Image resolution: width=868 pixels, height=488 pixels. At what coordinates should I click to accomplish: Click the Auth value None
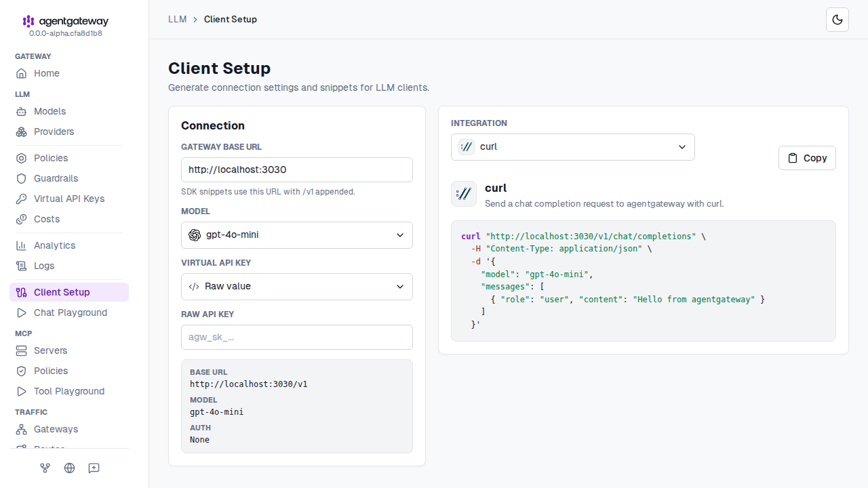200,439
